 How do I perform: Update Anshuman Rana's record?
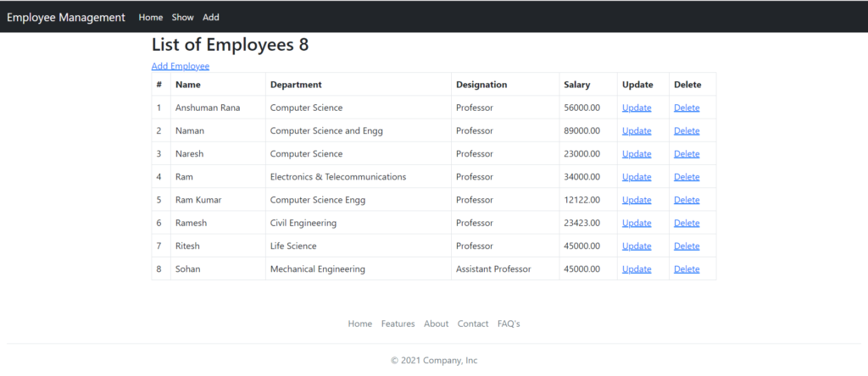point(637,108)
